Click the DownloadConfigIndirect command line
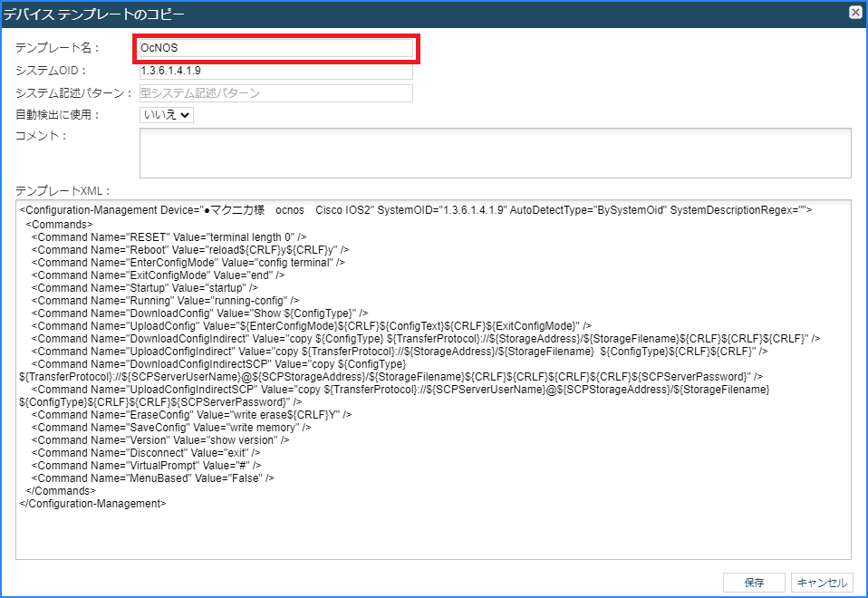This screenshot has height=598, width=868. (426, 339)
